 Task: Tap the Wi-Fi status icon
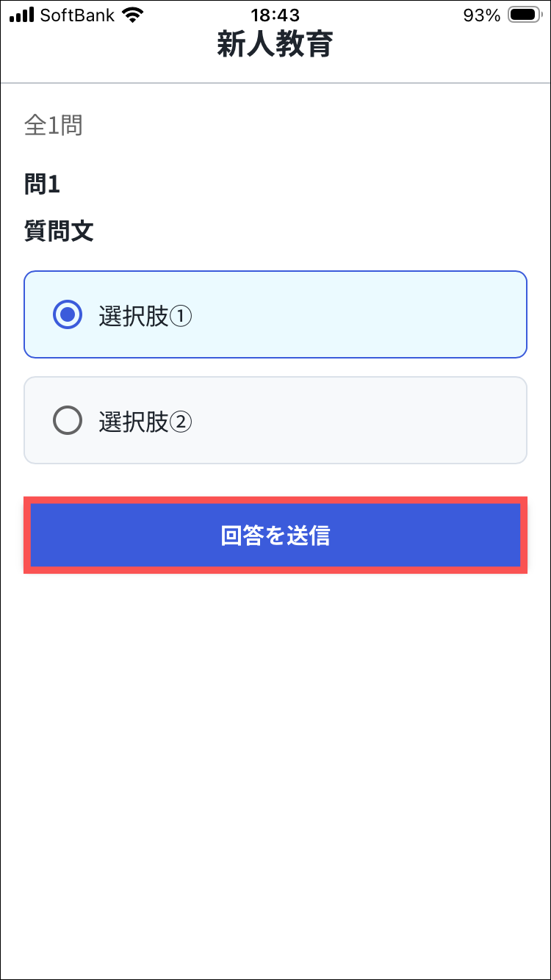[x=133, y=15]
